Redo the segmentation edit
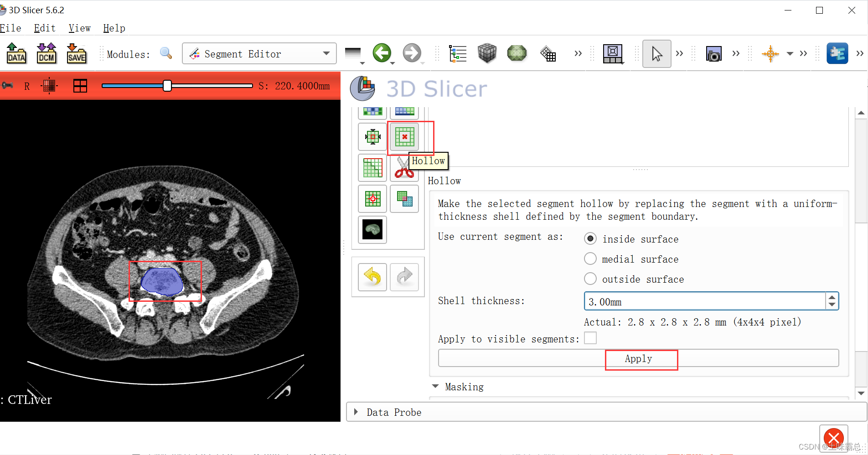Screen dimensions: 868x455 point(404,277)
